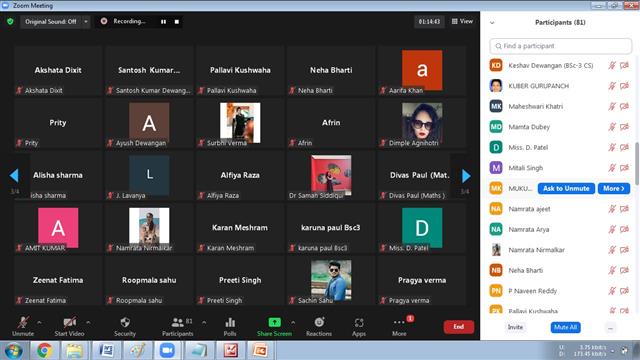
Task: Open the View layout menu
Action: [462, 21]
